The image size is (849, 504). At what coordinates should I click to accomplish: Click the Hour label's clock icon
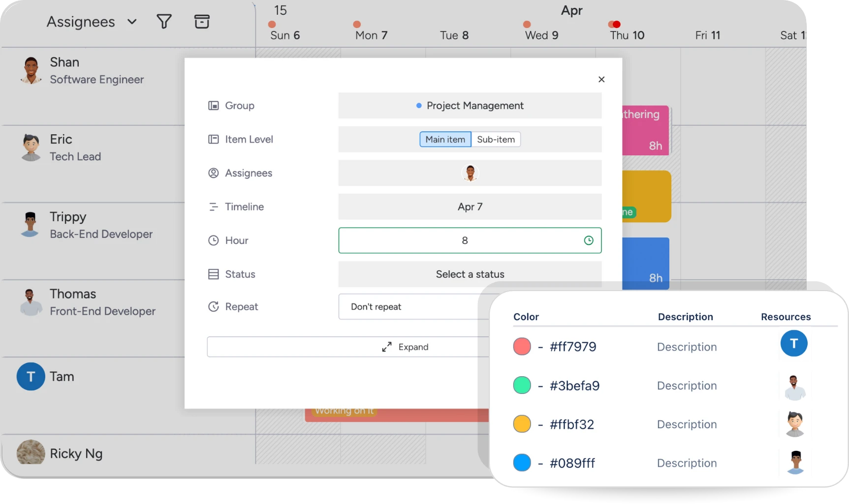click(213, 240)
